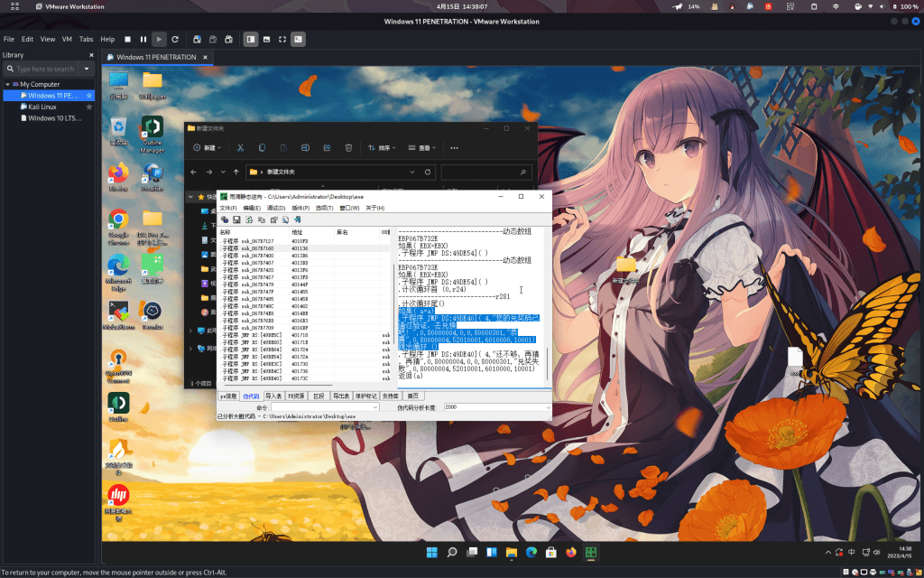Open the VMware View menu
924x578 pixels.
[x=48, y=40]
